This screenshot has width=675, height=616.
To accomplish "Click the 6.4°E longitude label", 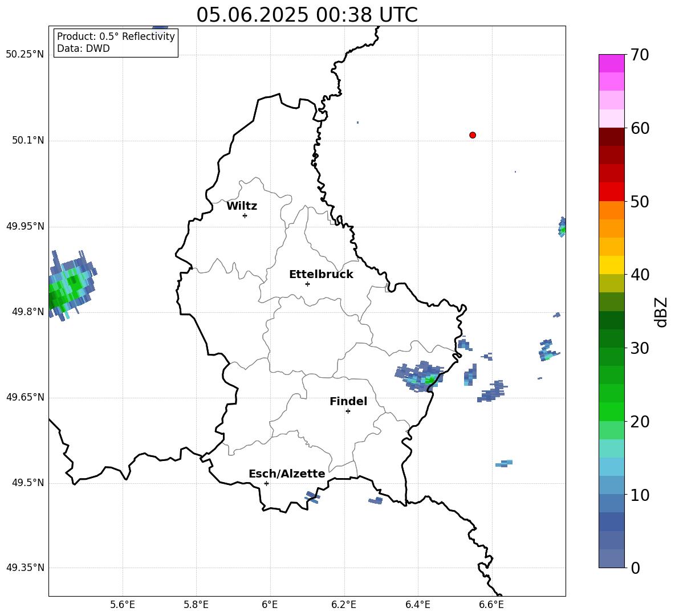I will click(417, 605).
